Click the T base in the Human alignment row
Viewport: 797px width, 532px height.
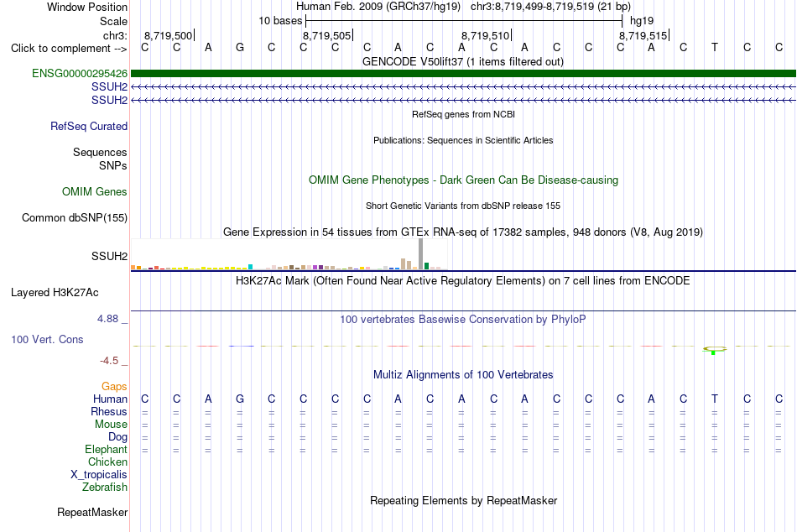[x=715, y=399]
